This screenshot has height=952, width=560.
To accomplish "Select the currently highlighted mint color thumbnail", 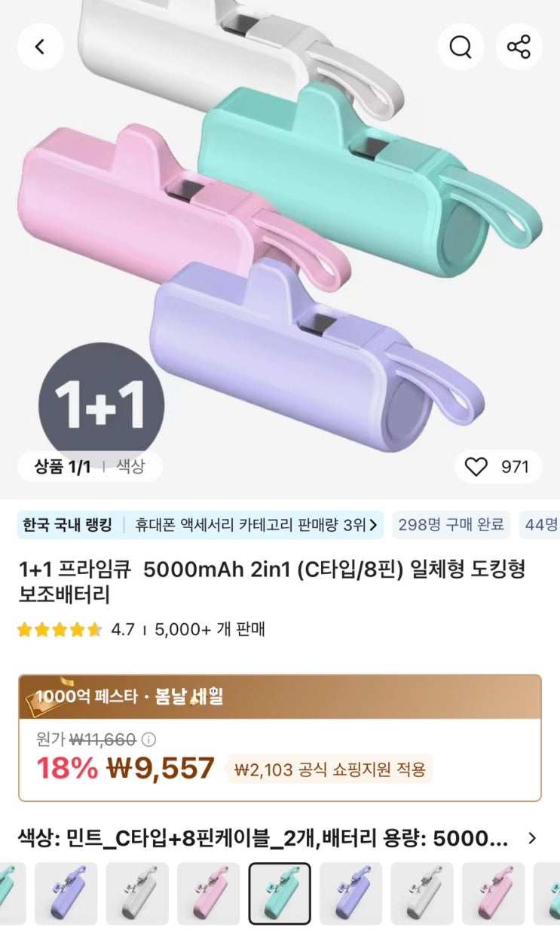I will point(280,893).
